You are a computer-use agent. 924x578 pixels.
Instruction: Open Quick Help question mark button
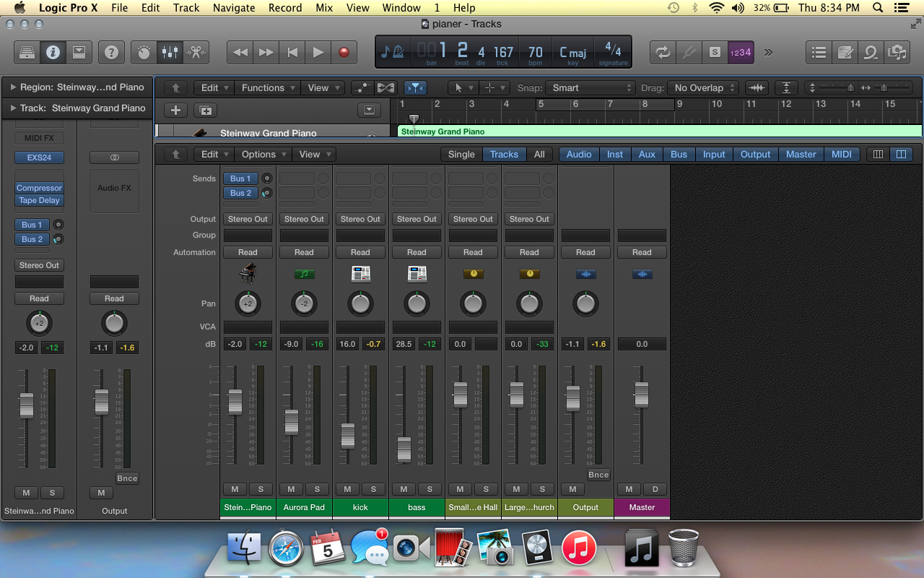pos(111,52)
